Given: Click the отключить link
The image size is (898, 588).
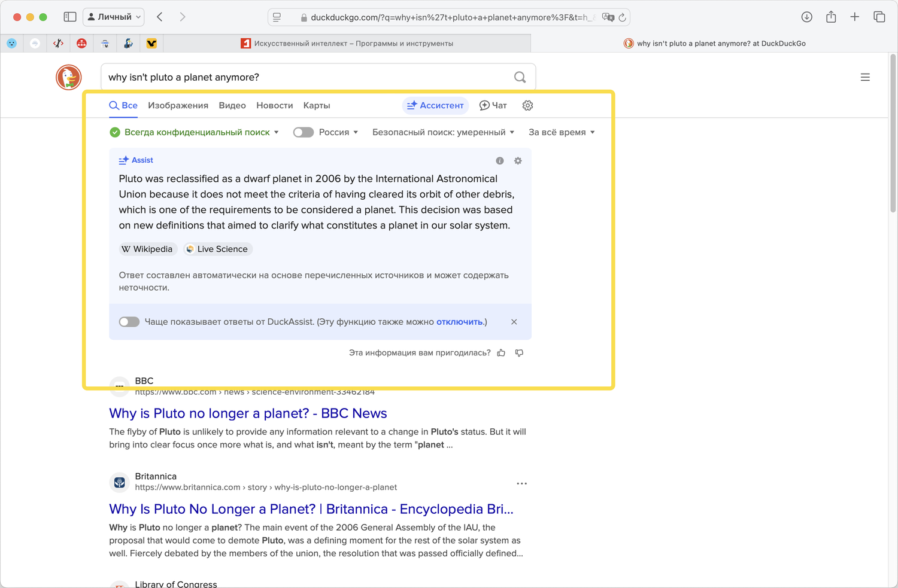Looking at the screenshot, I should [x=459, y=322].
